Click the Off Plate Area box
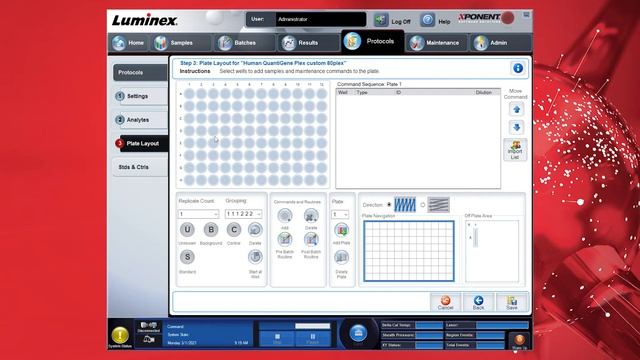This screenshot has height=360, width=640. pyautogui.click(x=492, y=251)
